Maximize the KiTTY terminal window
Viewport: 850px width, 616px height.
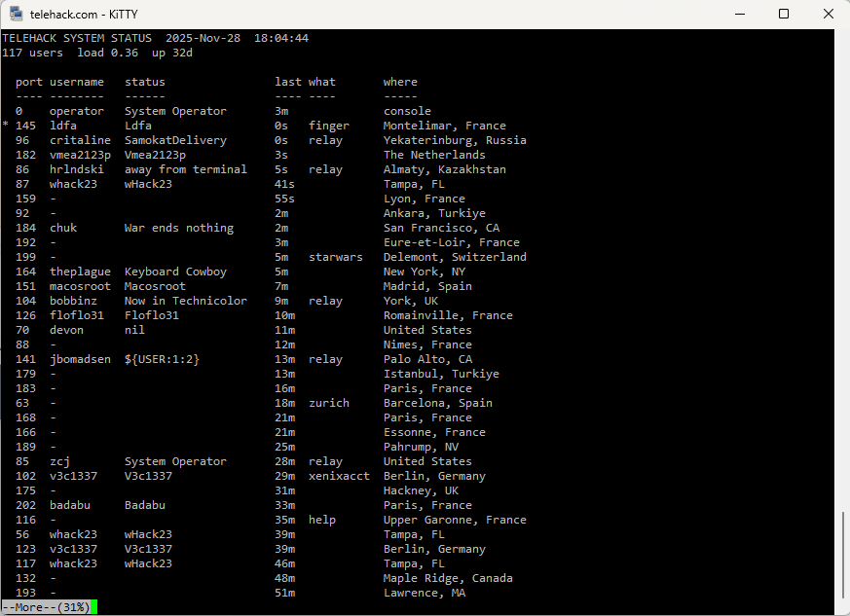pos(784,15)
